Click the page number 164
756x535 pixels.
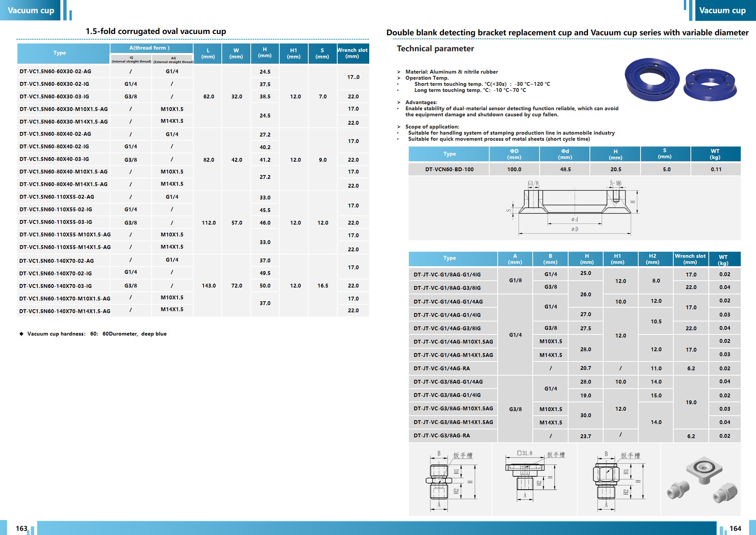(735, 528)
